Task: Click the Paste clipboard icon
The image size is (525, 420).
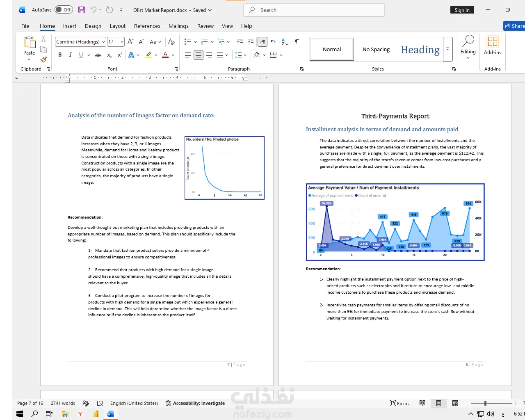Action: [29, 42]
